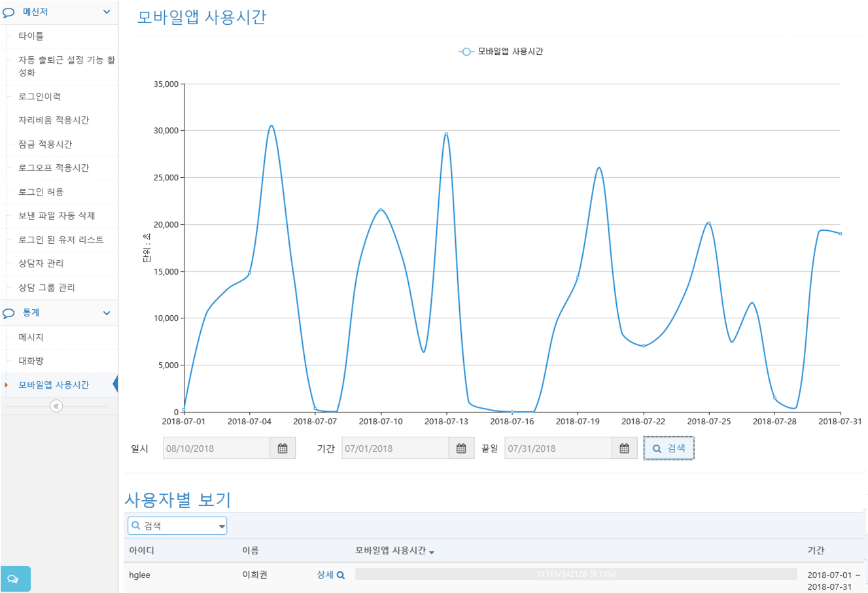868x593 pixels.
Task: Go to 대화방 statistics page
Action: click(31, 361)
